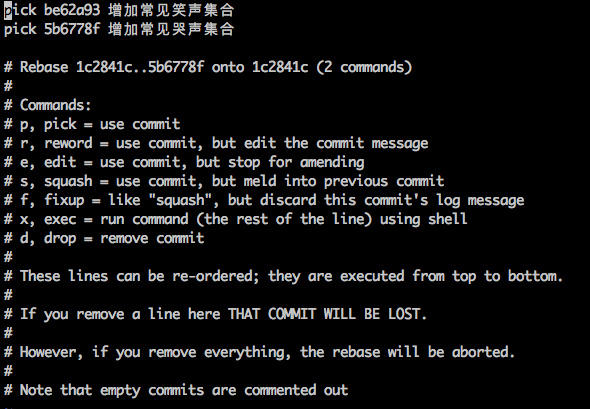Screen dimensions: 590x409
Task: Click the 'THAT COMMIT WILL BE LOST' text
Action: (327, 314)
